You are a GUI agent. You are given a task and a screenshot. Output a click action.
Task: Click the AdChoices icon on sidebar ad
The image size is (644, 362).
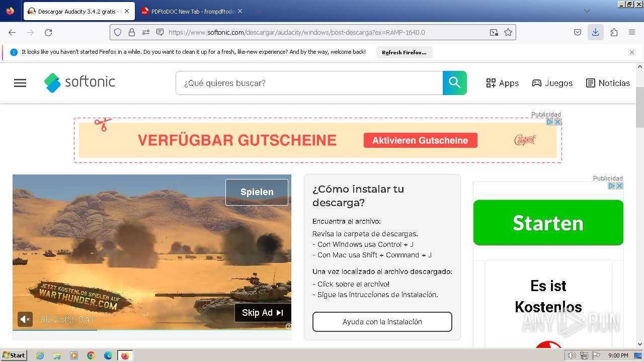[x=612, y=186]
